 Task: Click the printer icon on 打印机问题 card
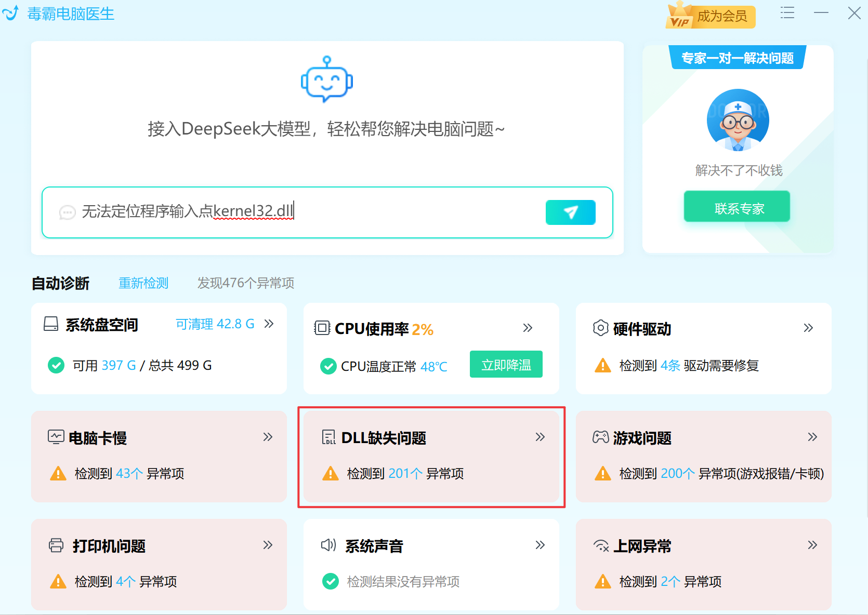point(55,545)
